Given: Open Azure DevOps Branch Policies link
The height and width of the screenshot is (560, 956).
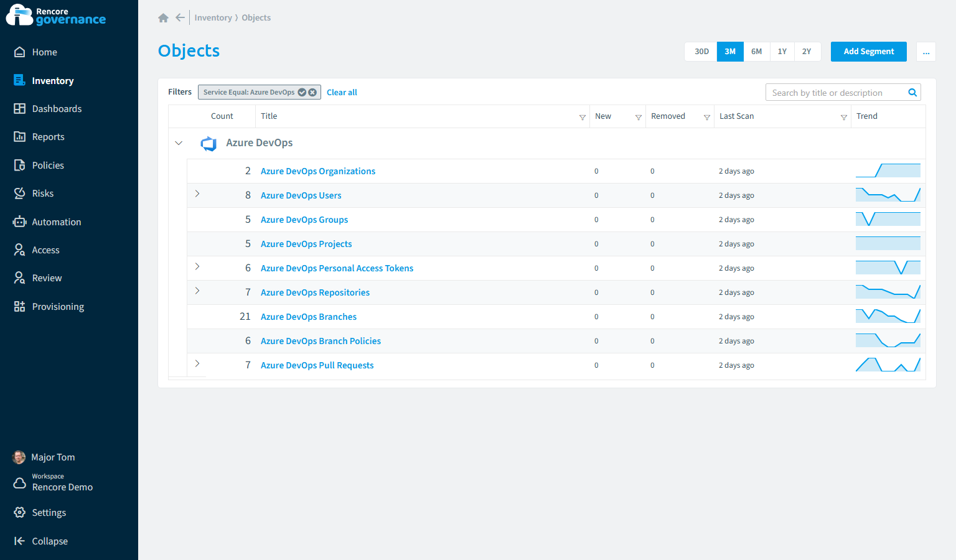Looking at the screenshot, I should pyautogui.click(x=321, y=341).
